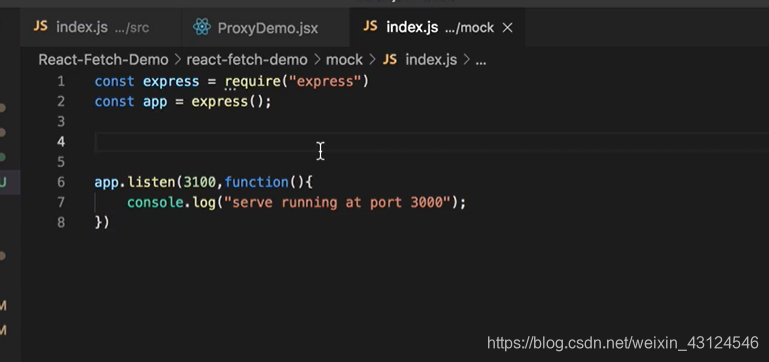
Task: Expand the breadcrumb ellipsis symbol list
Action: [481, 61]
